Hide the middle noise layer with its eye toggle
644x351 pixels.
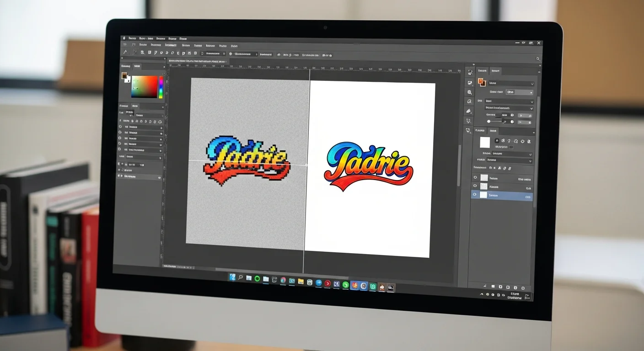tap(475, 186)
